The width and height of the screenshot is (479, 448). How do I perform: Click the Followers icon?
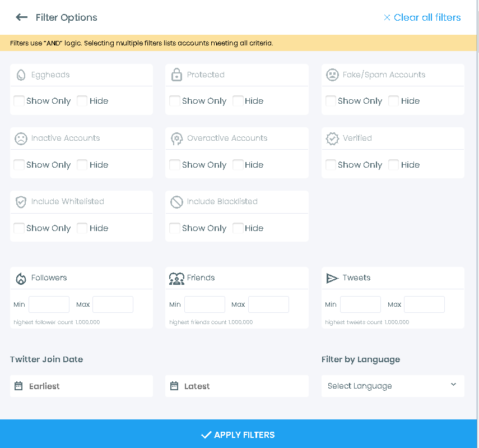(21, 278)
